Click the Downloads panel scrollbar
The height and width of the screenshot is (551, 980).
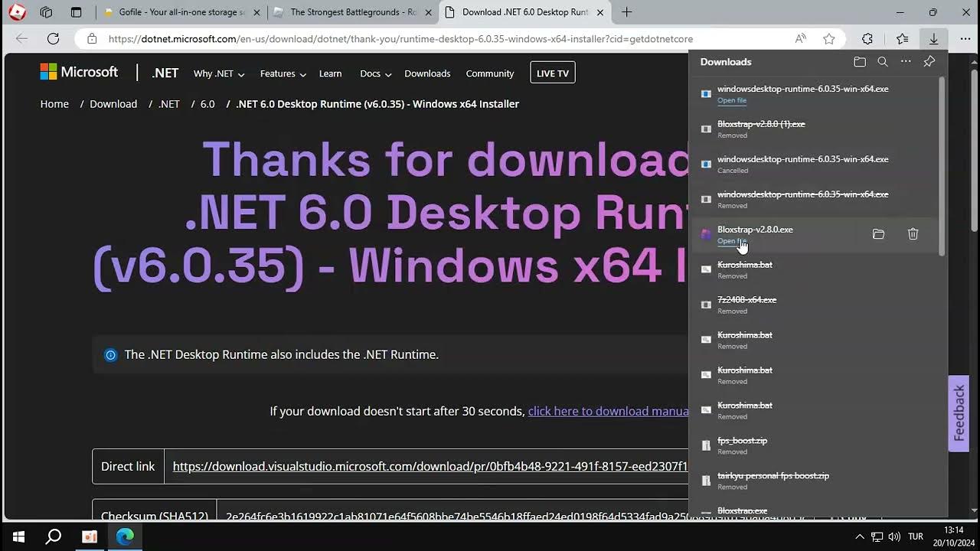point(942,166)
